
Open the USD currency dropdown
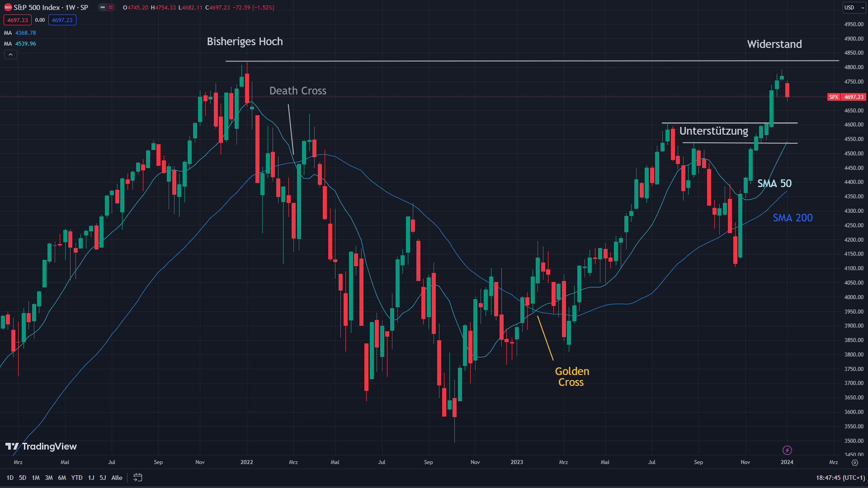(854, 8)
